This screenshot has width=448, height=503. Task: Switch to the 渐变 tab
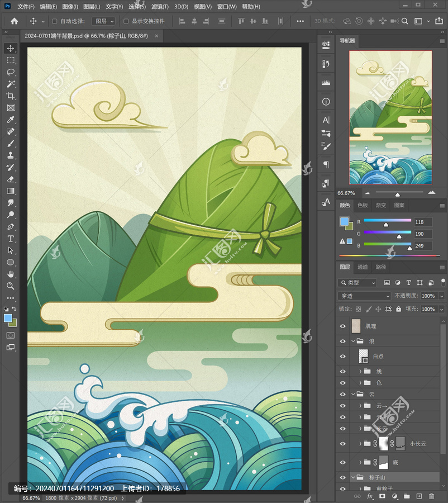(x=381, y=205)
